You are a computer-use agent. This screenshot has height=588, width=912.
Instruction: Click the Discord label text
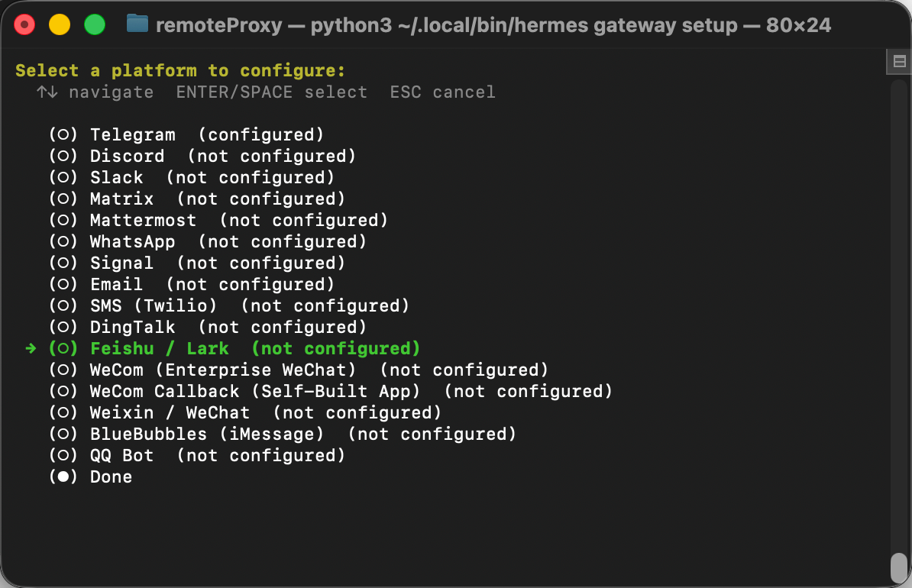[128, 157]
